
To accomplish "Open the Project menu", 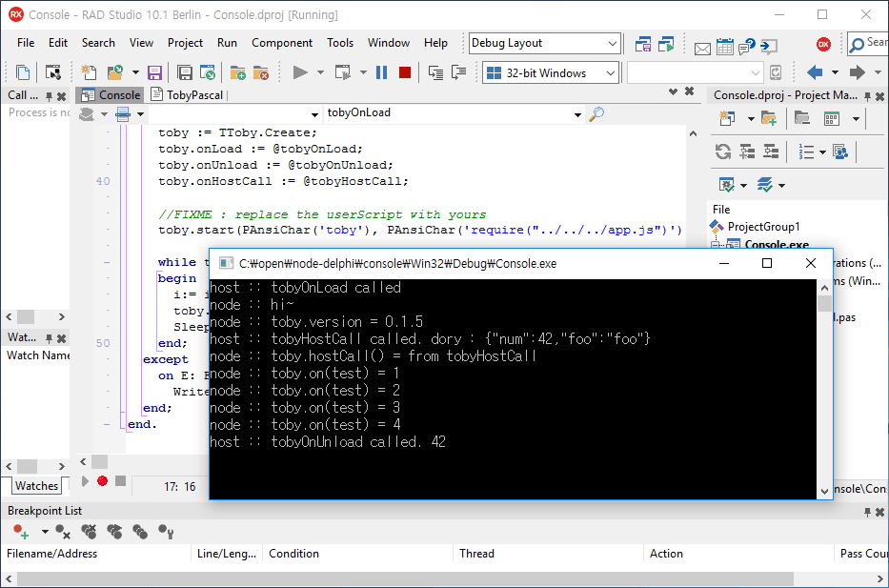I will coord(185,43).
